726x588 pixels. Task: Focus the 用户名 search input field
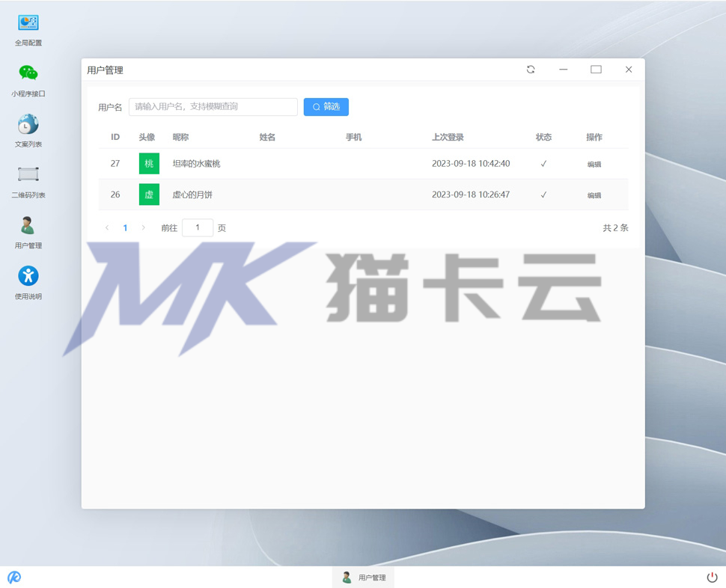[213, 107]
